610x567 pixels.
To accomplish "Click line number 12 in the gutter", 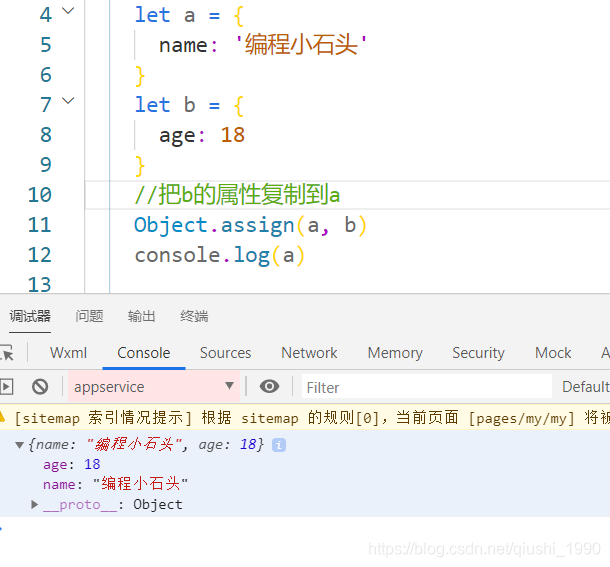I will coord(39,255).
